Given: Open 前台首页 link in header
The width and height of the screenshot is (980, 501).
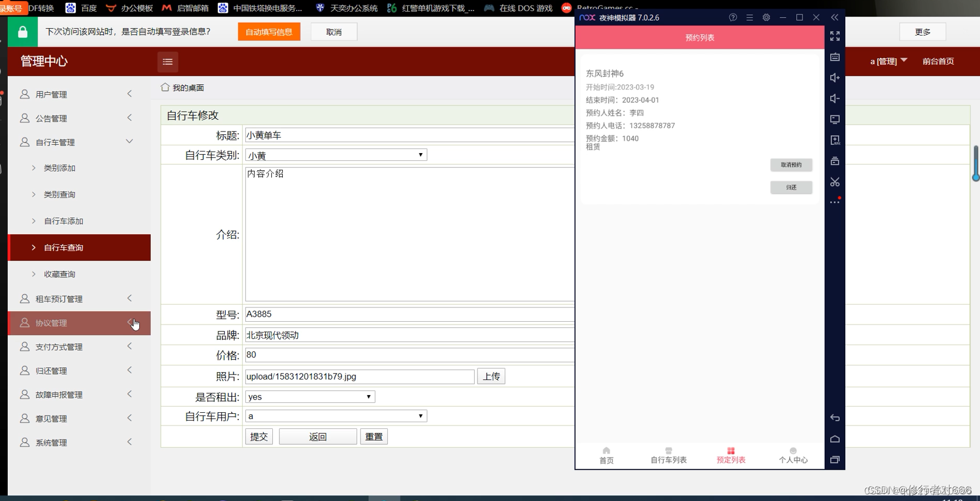Looking at the screenshot, I should 938,61.
